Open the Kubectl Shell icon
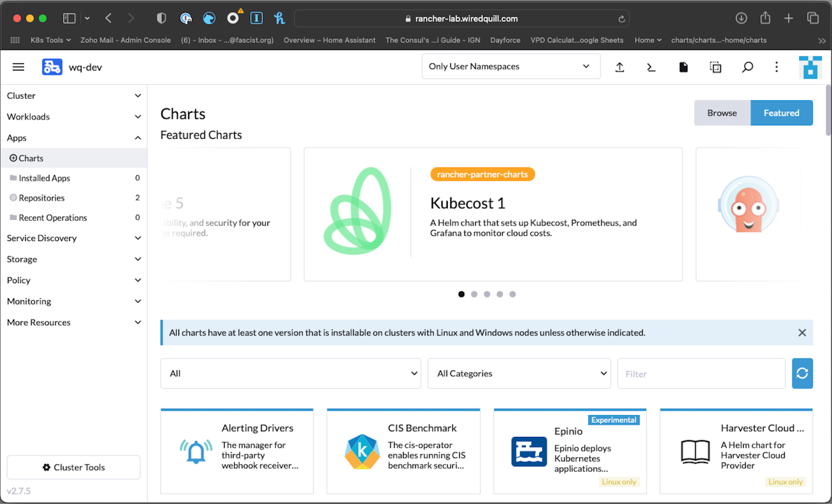Screen dimensions: 832x504 [651, 67]
